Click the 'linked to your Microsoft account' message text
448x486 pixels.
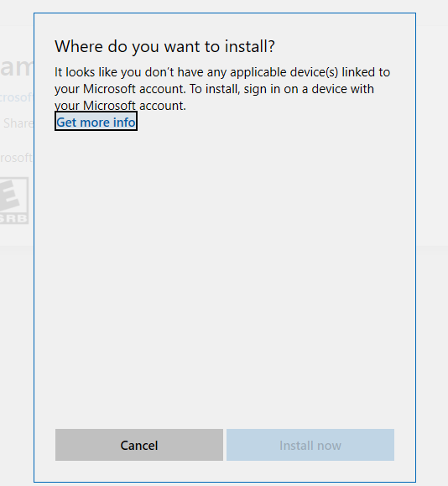pos(222,89)
